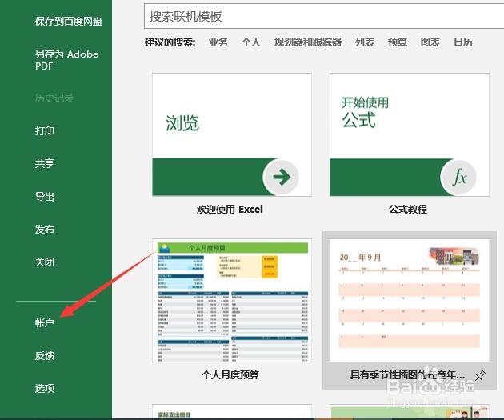Click the 搜索联机模板 search box

click(324, 16)
